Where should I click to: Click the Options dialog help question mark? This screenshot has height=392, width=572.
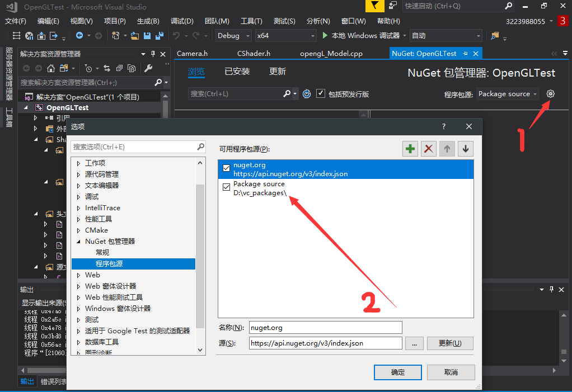pos(444,126)
